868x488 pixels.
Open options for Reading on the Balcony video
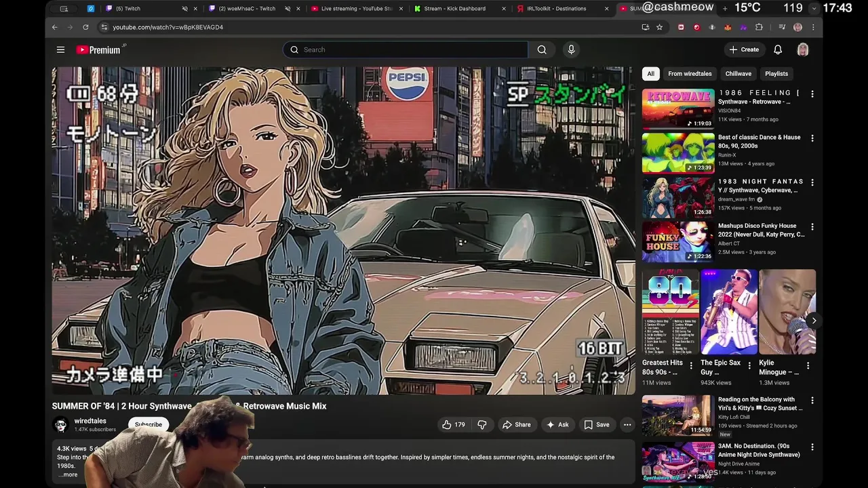(x=812, y=401)
